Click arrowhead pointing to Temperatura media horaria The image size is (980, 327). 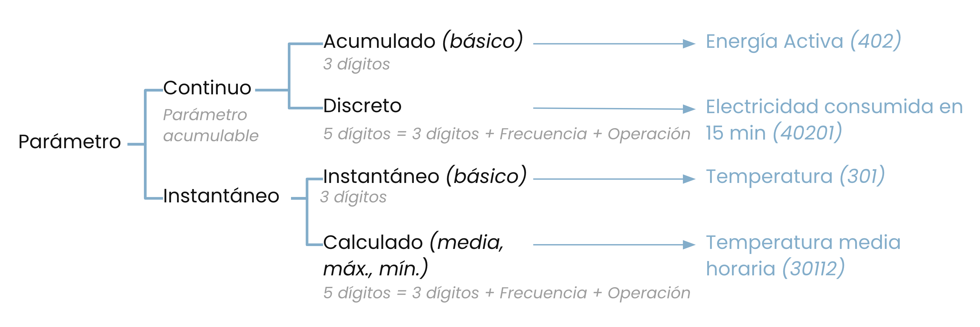(689, 245)
